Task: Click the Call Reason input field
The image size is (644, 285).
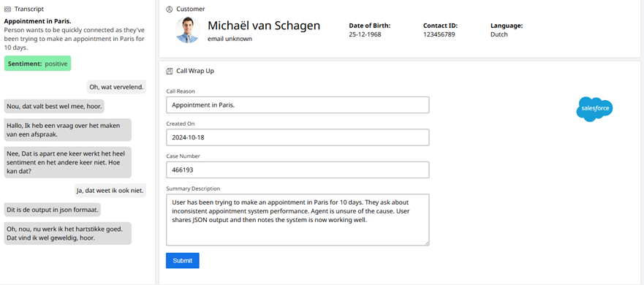Action: pos(298,104)
